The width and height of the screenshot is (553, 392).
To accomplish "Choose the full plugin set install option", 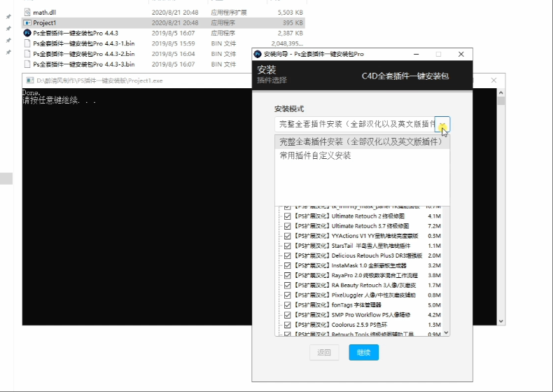I will coord(360,142).
